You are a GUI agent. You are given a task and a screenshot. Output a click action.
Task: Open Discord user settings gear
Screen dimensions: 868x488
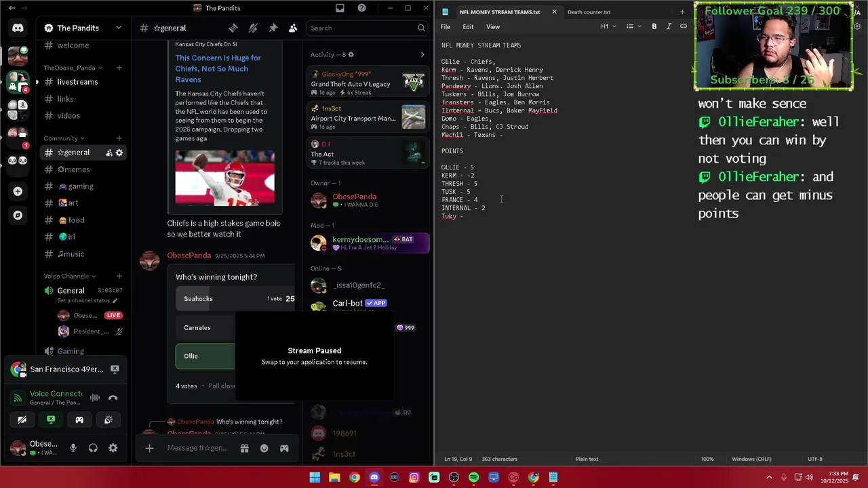click(113, 448)
